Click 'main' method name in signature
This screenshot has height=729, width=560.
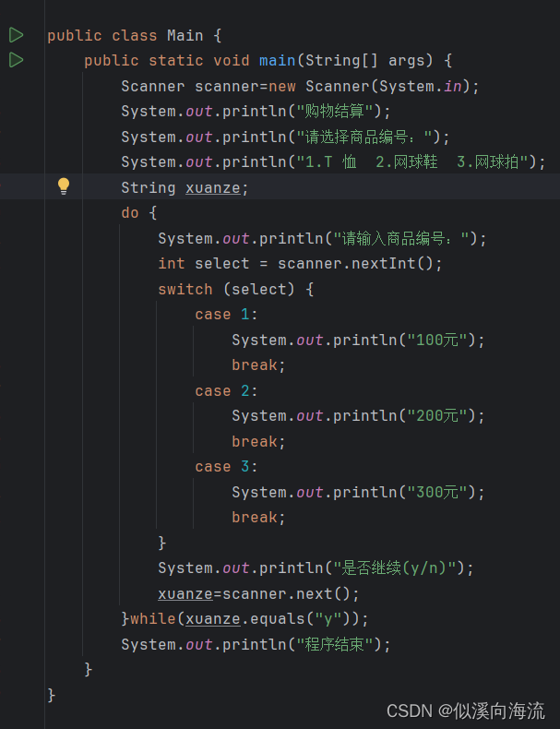pos(277,60)
